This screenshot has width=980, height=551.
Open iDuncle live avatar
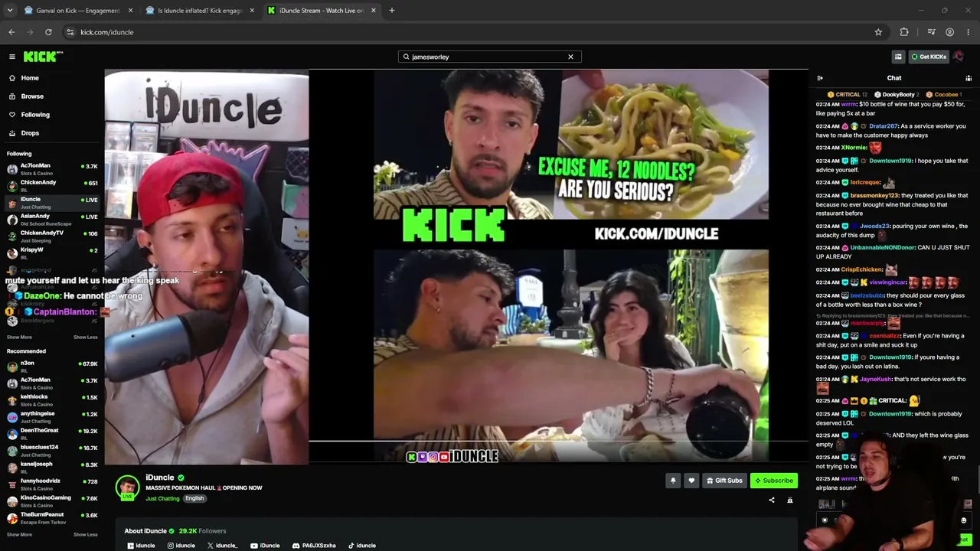127,487
